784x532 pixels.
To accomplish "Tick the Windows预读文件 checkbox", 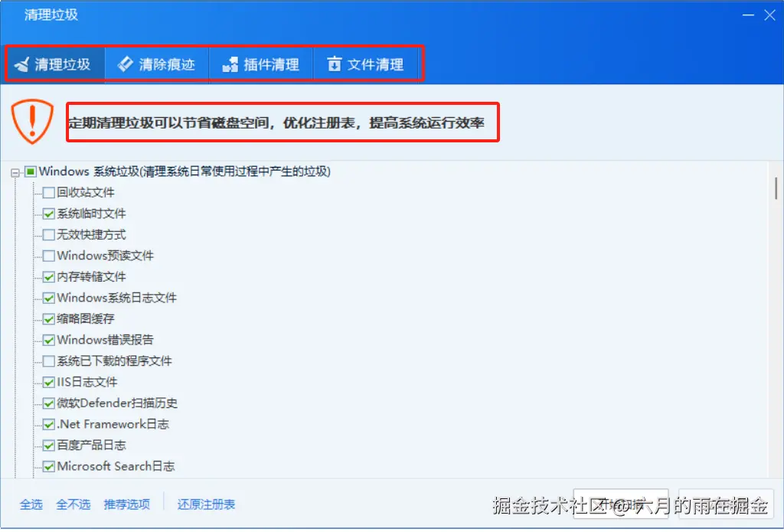I will [48, 256].
